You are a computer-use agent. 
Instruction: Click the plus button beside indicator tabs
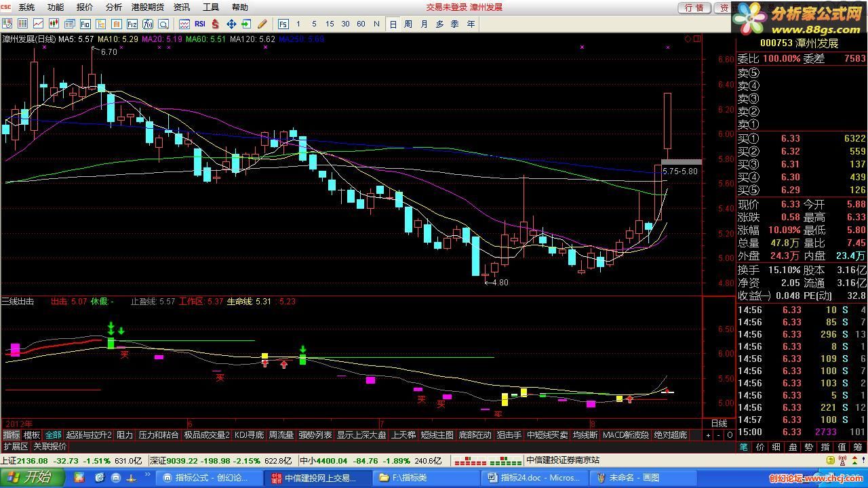coord(708,435)
